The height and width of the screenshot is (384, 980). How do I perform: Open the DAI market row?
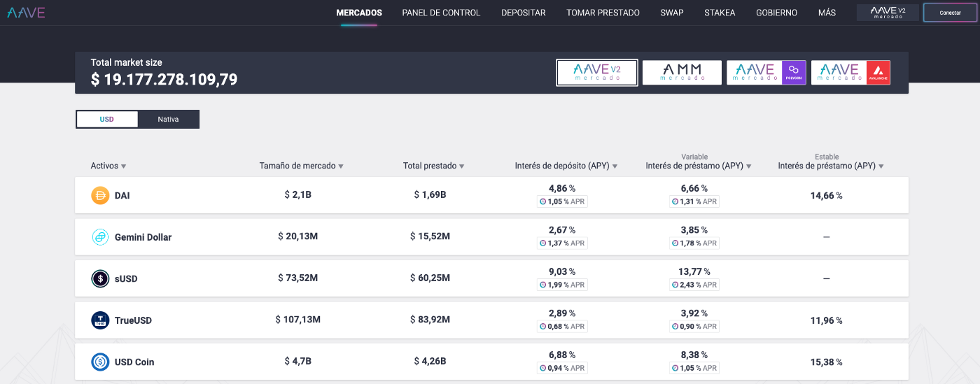(x=491, y=195)
